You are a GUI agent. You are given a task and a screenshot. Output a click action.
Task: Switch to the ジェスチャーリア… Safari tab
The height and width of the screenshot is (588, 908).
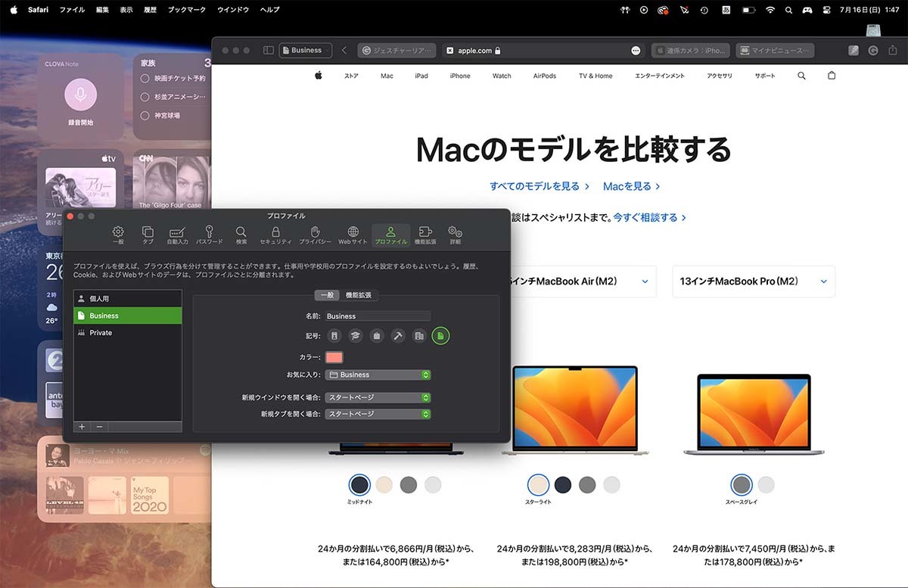pyautogui.click(x=397, y=51)
